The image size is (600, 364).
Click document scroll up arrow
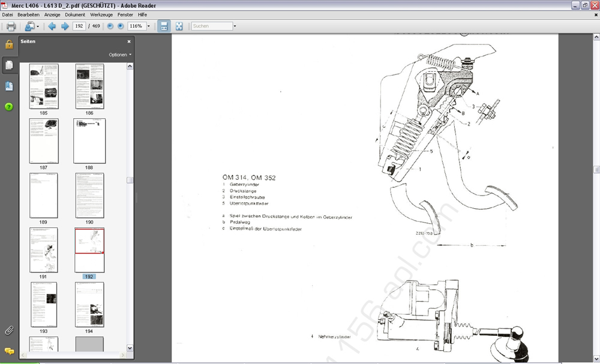click(596, 37)
